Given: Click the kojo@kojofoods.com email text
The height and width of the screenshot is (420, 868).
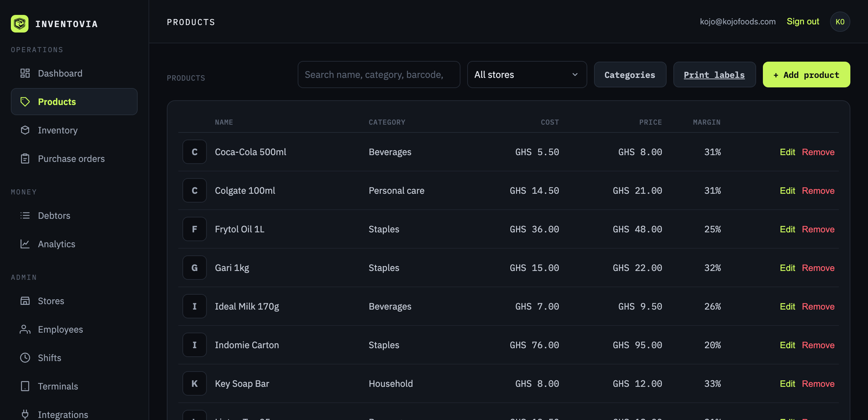Looking at the screenshot, I should click(x=738, y=22).
